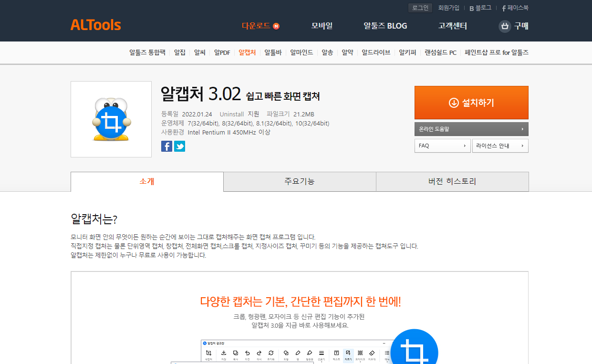Image resolution: width=592 pixels, height=364 pixels.
Task: Click the 파일크기 21.2MB text
Action: click(291, 114)
